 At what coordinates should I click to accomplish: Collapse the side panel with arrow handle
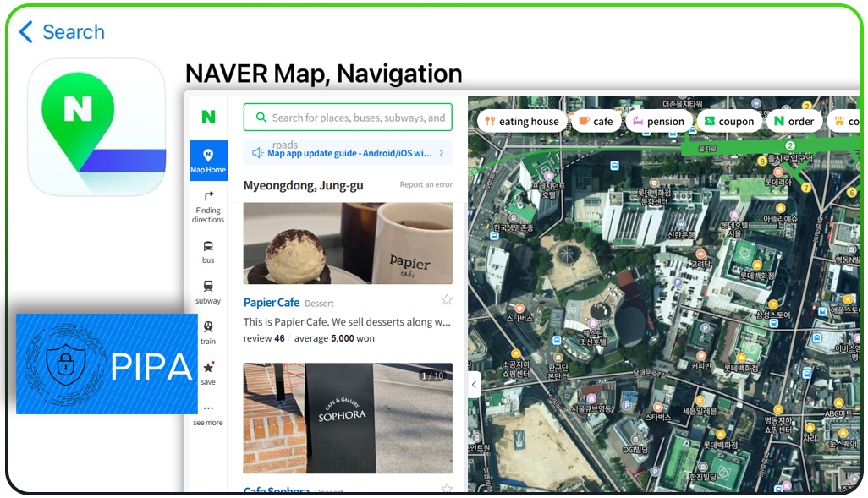474,385
